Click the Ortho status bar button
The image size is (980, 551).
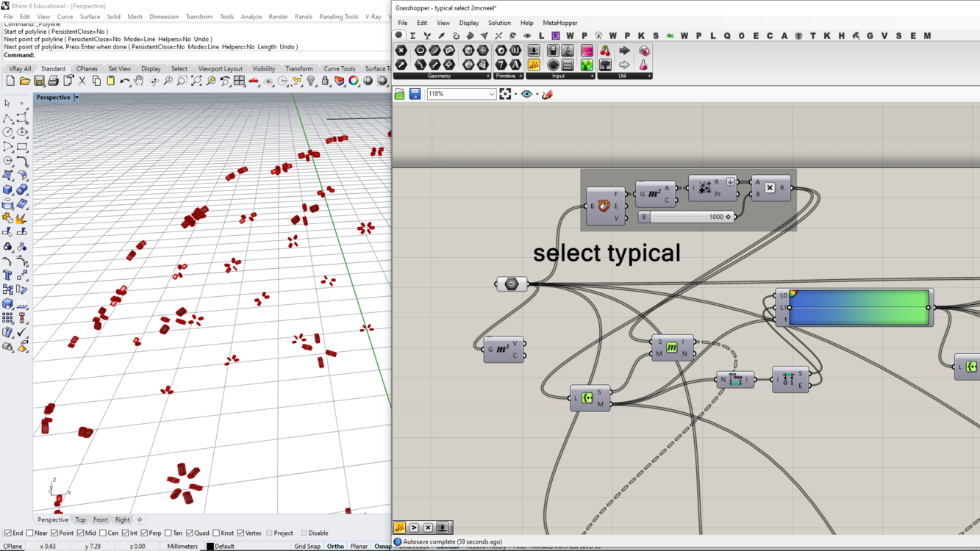pos(335,547)
